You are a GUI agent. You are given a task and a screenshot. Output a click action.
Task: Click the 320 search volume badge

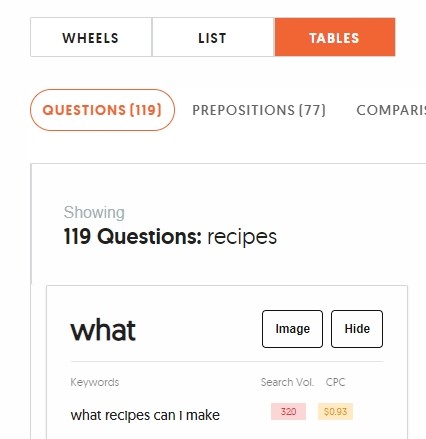(x=288, y=412)
